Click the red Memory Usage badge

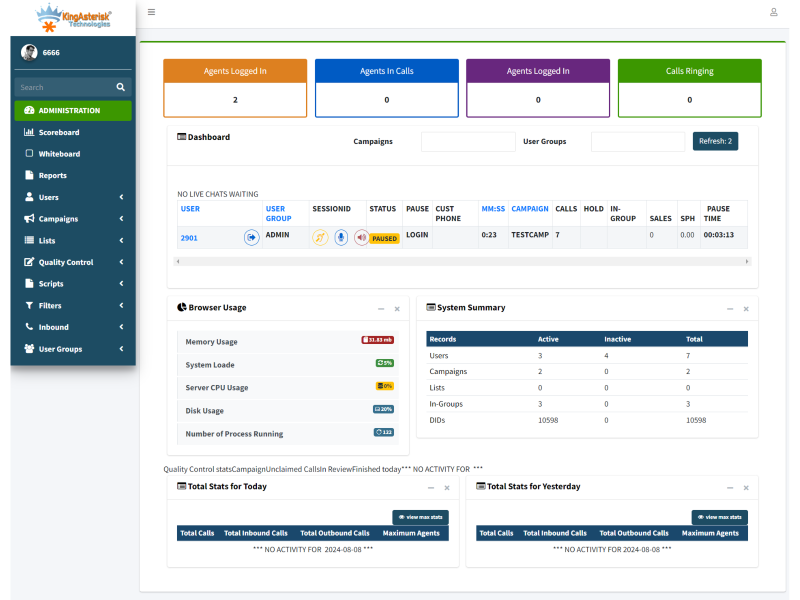tap(379, 341)
